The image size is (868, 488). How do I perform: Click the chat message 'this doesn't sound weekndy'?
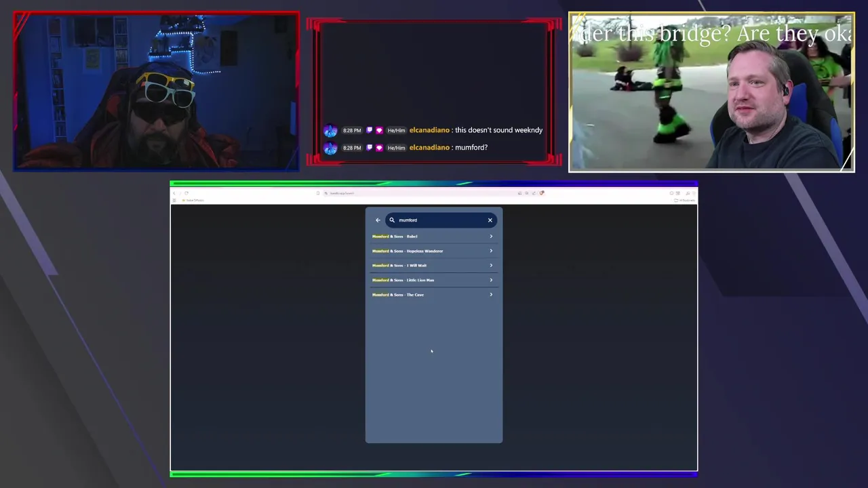[x=498, y=130]
